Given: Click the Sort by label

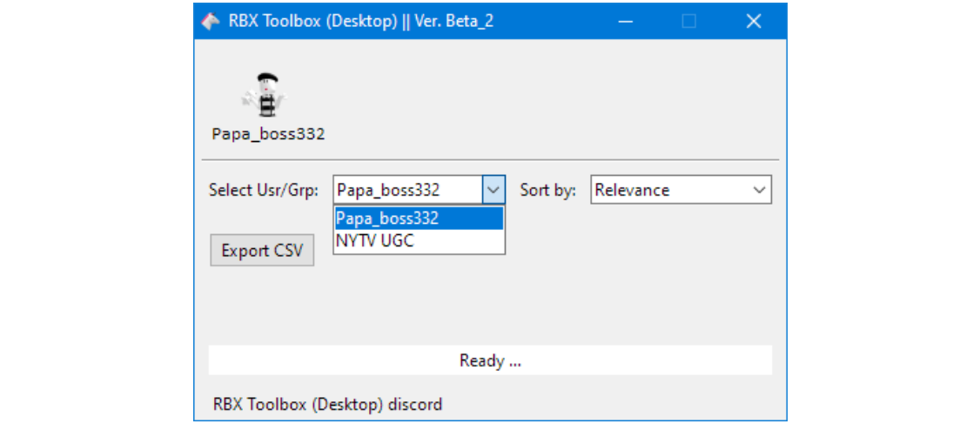Looking at the screenshot, I should tap(547, 190).
